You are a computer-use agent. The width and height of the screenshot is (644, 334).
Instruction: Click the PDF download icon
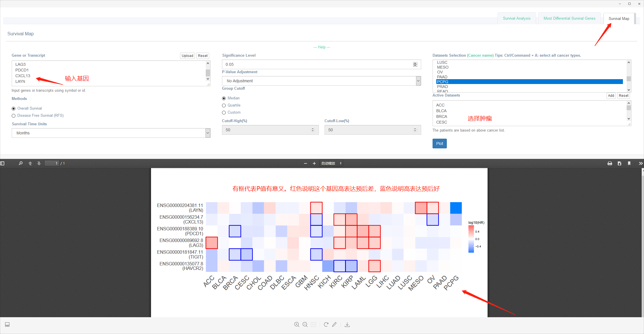point(619,163)
